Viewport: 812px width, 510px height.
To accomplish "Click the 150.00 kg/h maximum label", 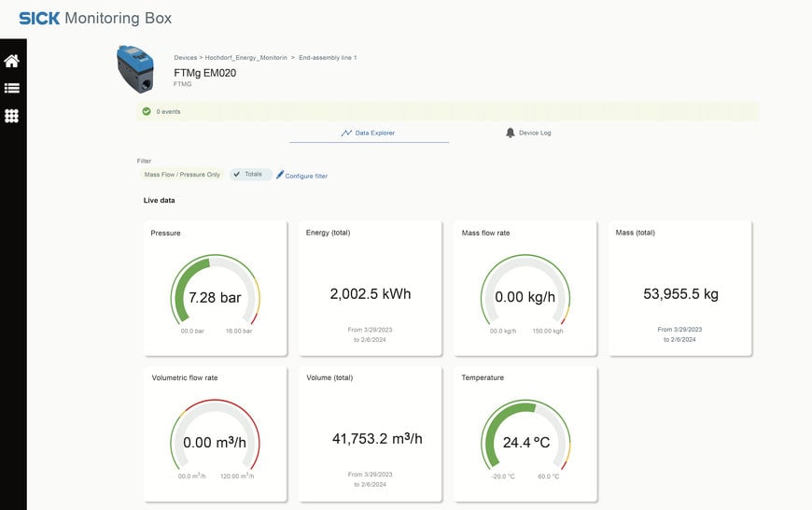I will pyautogui.click(x=548, y=331).
